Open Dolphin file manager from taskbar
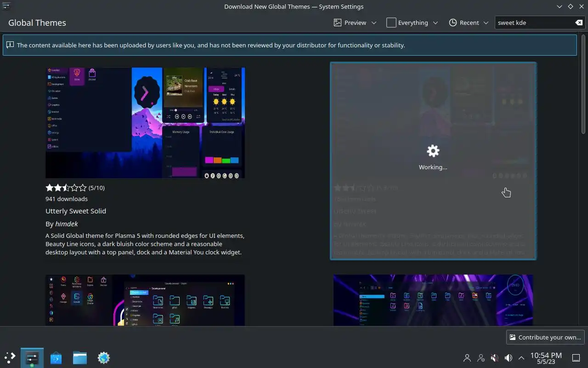Image resolution: width=588 pixels, height=368 pixels. pos(80,357)
